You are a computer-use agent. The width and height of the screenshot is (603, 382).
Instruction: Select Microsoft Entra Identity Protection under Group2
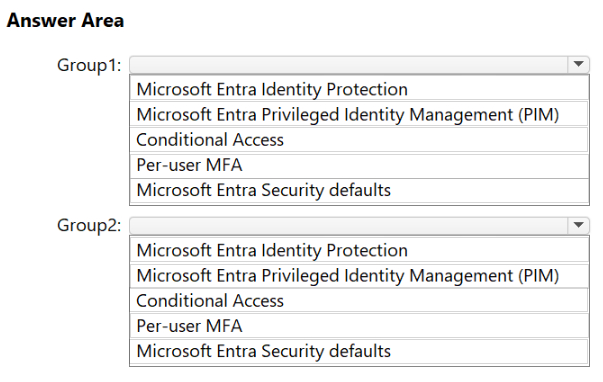[x=359, y=250]
